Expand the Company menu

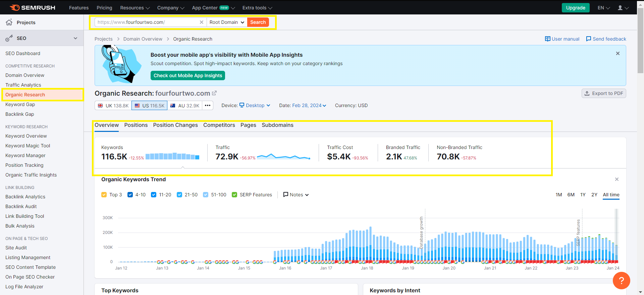tap(171, 8)
